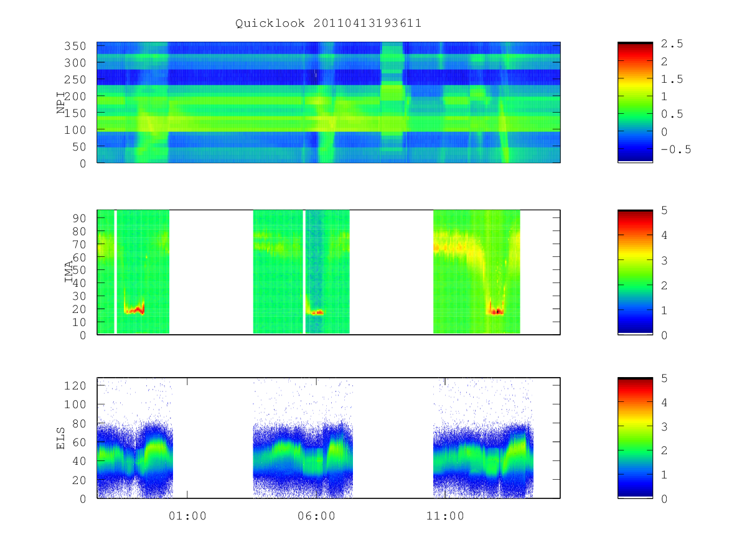Click the 3 label on ELS colorbar
The image size is (747, 560).
pyautogui.click(x=665, y=426)
